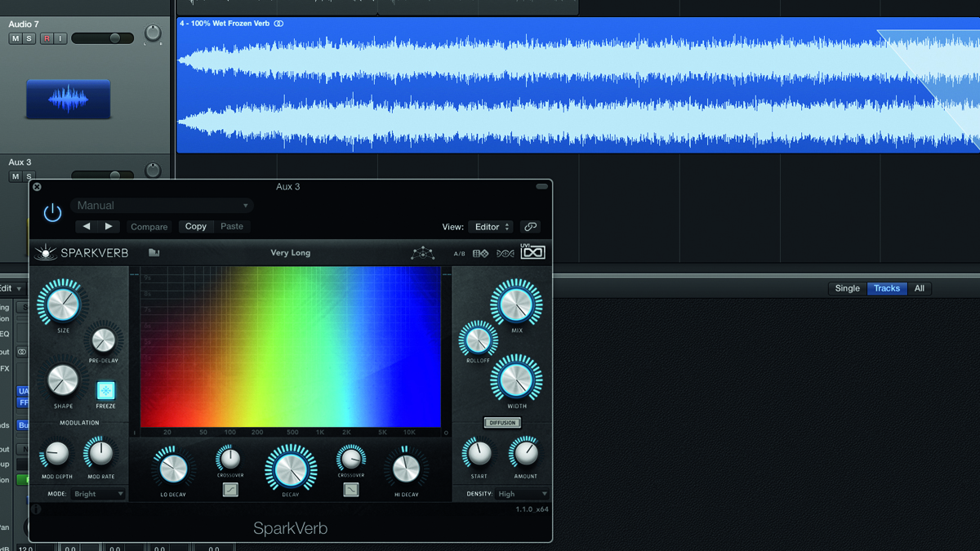
Task: Click the Rolloff knob
Action: (x=478, y=339)
